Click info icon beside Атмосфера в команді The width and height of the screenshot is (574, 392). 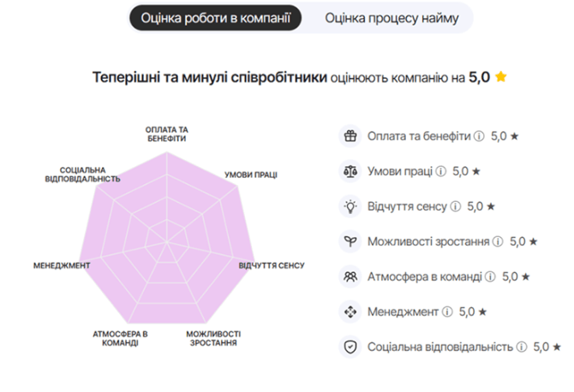click(x=490, y=276)
